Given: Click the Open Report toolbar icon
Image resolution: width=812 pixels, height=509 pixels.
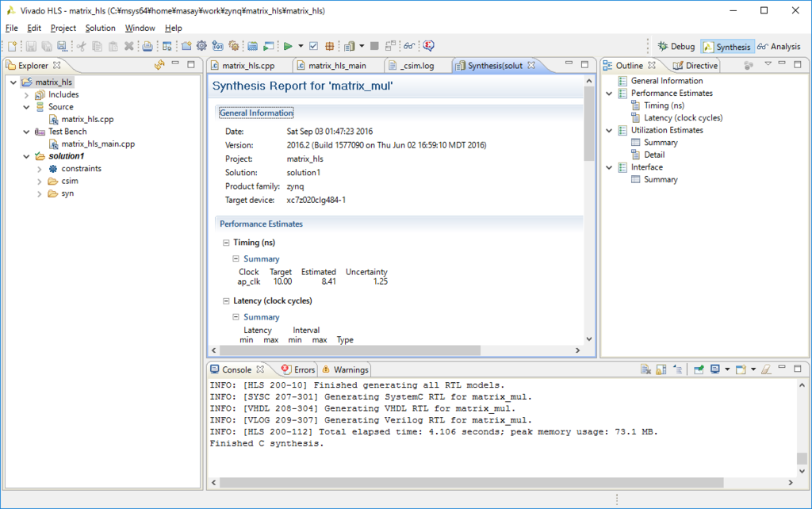Looking at the screenshot, I should pyautogui.click(x=349, y=46).
